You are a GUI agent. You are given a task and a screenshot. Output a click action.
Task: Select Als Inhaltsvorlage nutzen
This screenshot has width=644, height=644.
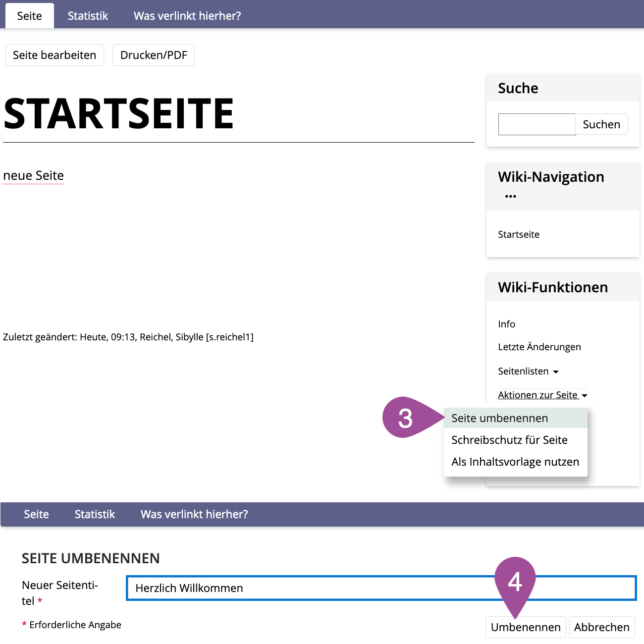[x=515, y=462]
